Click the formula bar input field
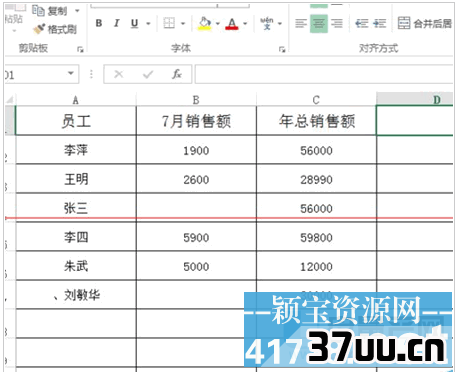The height and width of the screenshot is (372, 457). point(324,74)
